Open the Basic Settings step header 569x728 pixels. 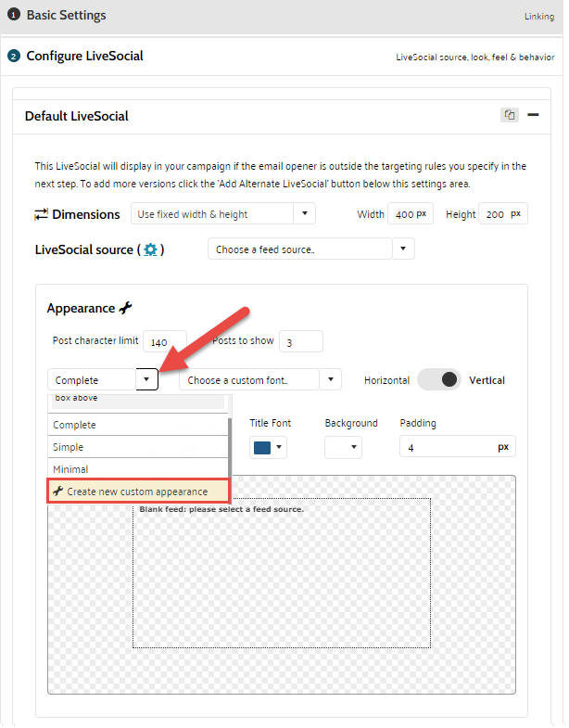[66, 16]
